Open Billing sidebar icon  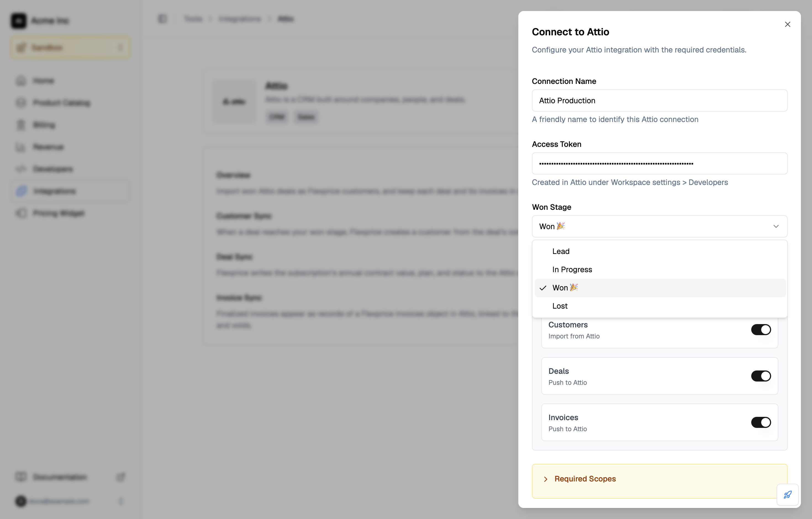[x=21, y=125]
